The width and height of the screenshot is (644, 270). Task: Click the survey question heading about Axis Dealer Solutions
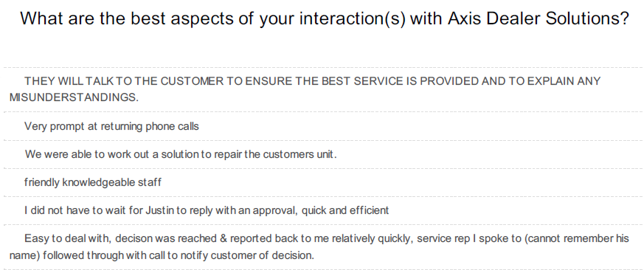[325, 19]
